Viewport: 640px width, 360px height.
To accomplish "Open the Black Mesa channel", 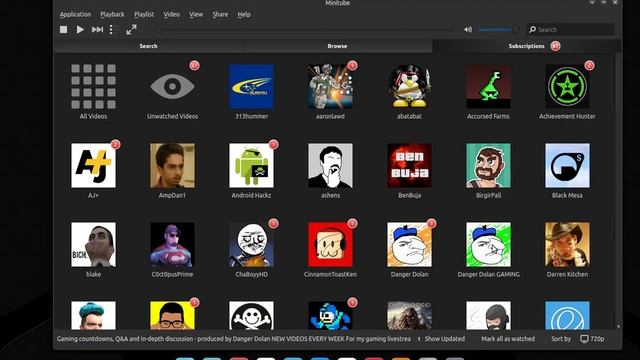I will 567,165.
